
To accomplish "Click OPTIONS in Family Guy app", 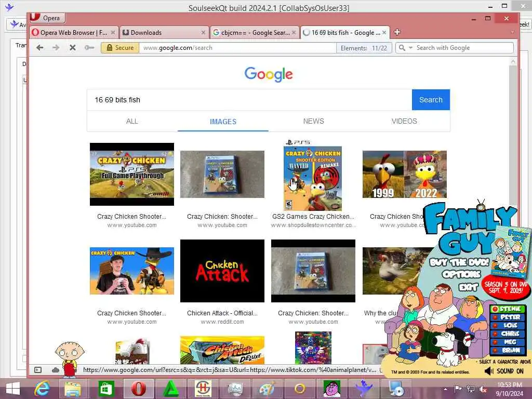I will click(461, 274).
